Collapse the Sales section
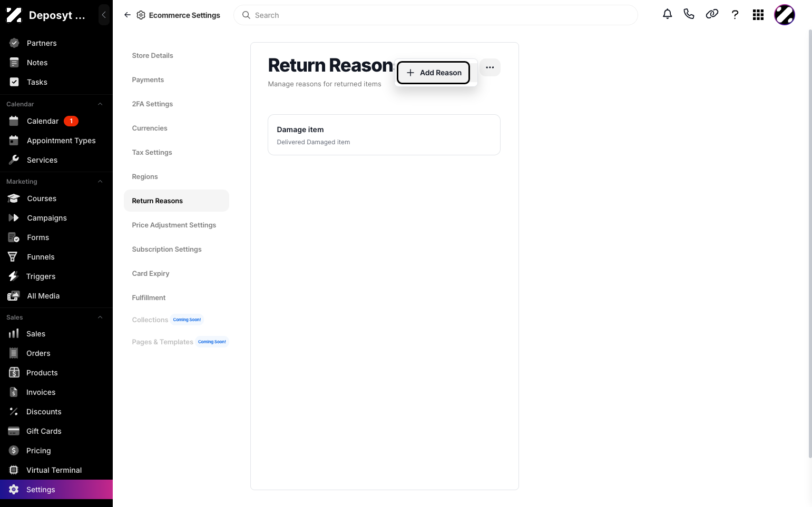 pos(100,317)
